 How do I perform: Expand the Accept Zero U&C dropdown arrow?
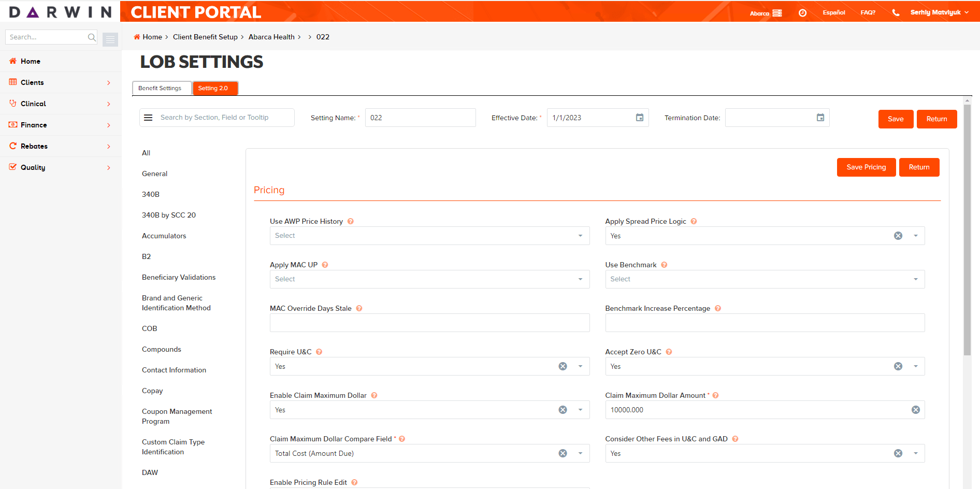click(916, 366)
